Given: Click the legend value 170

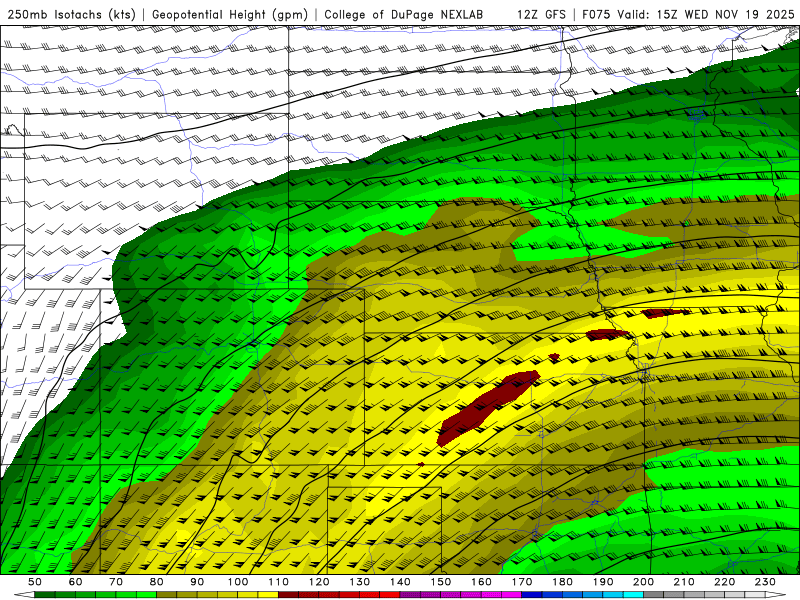Looking at the screenshot, I should (522, 582).
